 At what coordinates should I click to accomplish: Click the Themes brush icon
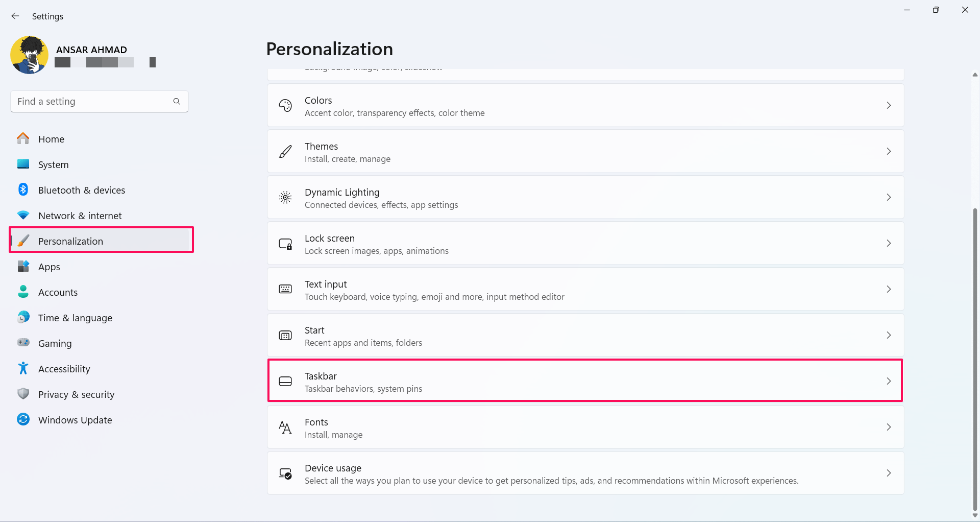(285, 151)
